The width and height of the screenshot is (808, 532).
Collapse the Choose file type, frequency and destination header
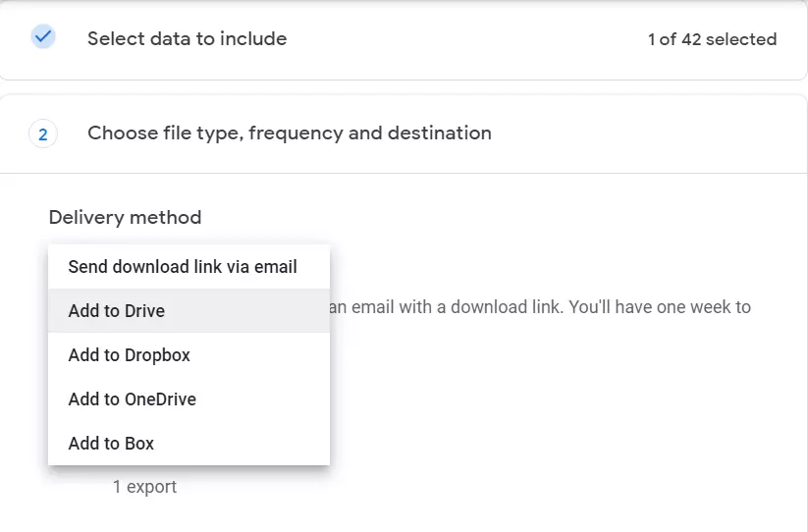click(289, 133)
